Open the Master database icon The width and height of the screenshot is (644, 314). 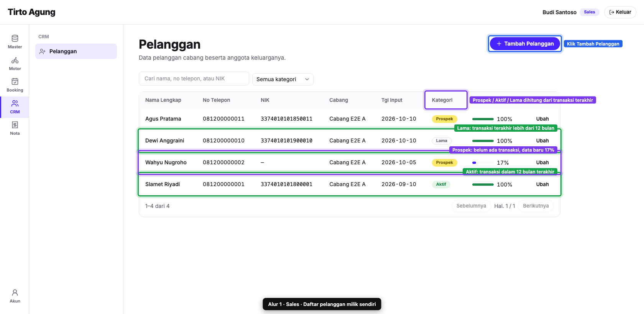[15, 38]
